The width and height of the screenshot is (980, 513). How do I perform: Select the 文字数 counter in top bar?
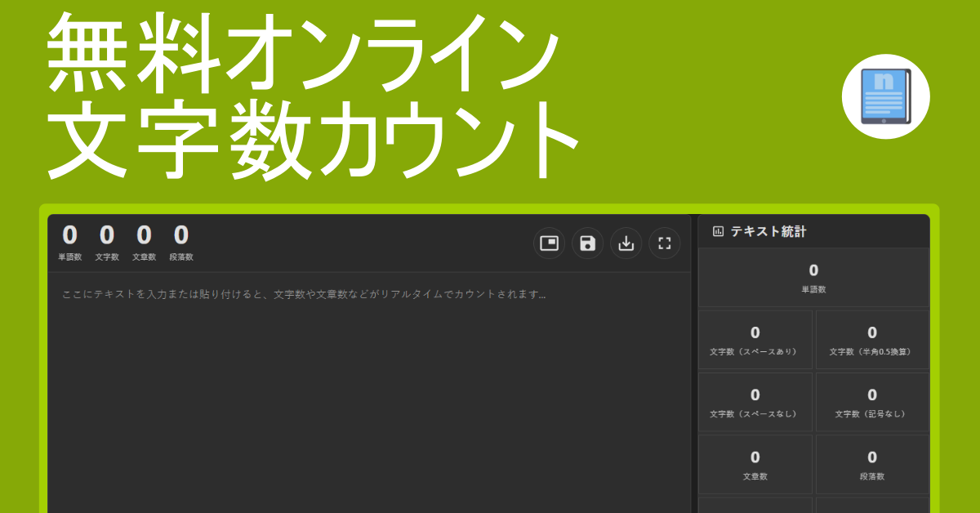coord(107,243)
